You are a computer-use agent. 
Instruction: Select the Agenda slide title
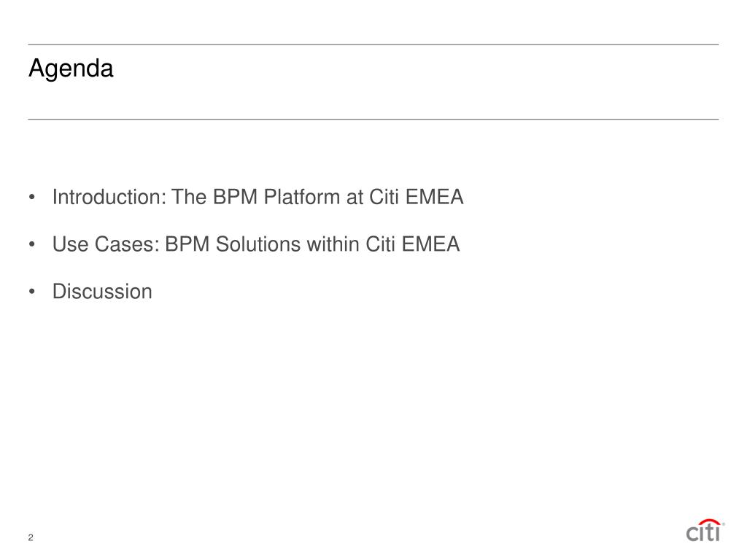pyautogui.click(x=71, y=69)
